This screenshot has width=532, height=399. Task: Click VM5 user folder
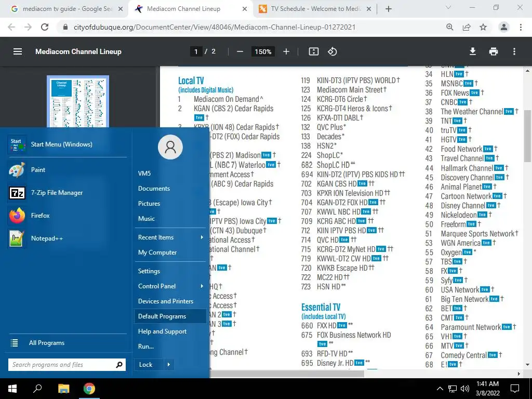(x=144, y=174)
